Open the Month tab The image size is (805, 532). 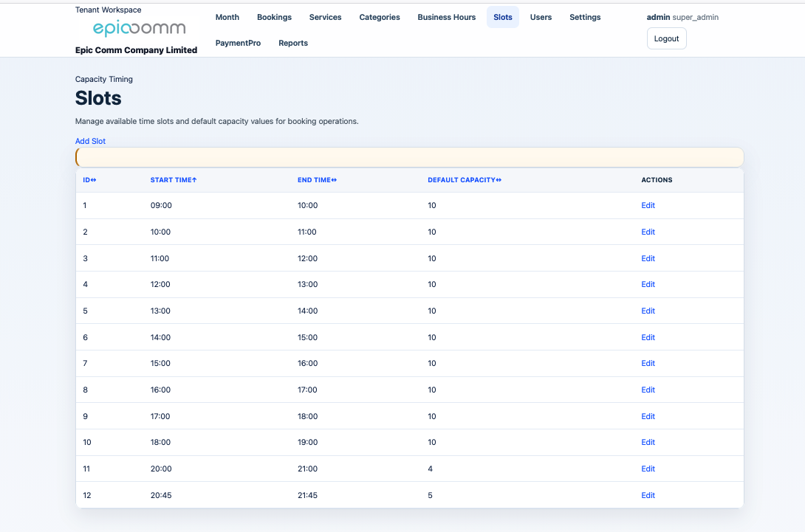227,17
